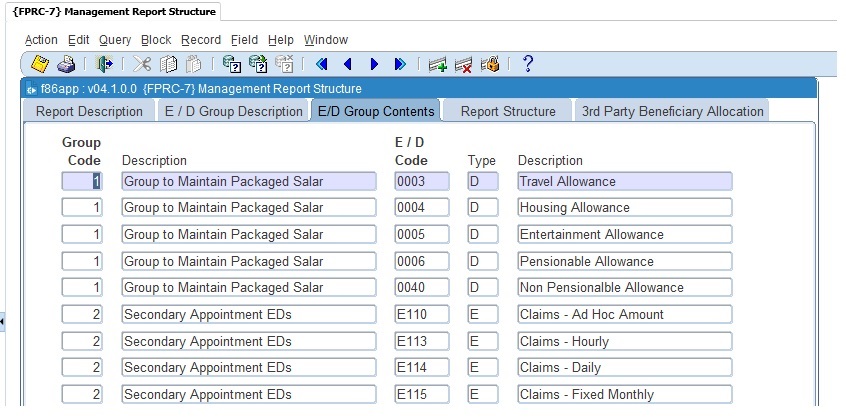Open 3rd Party Beneficiary Allocation tab

[672, 111]
